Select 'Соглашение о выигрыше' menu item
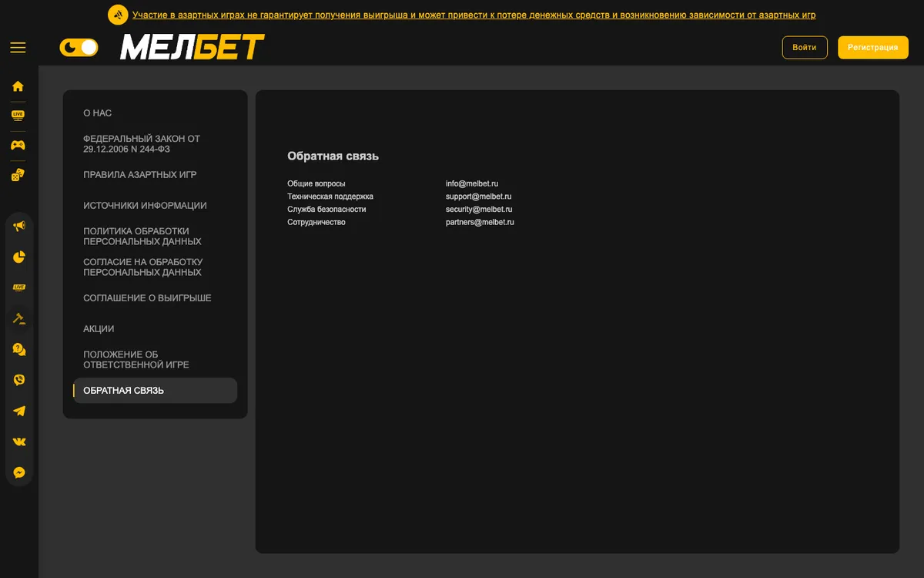The image size is (924, 578). pyautogui.click(x=147, y=298)
